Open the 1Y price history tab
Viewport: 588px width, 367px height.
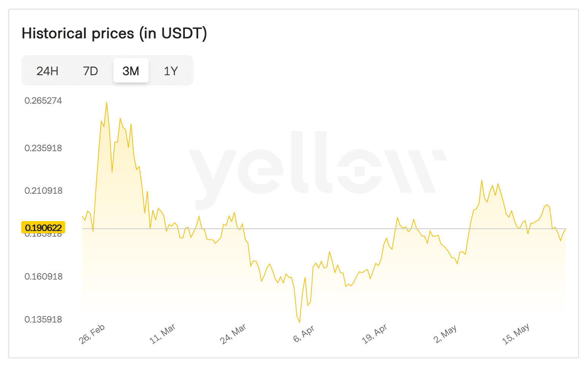171,71
